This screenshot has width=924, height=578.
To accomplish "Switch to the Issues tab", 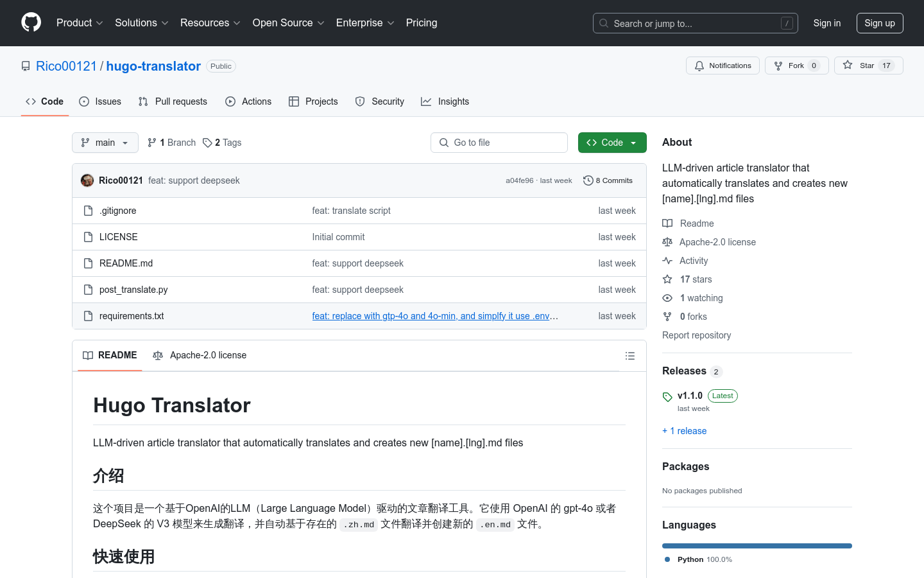I will (x=100, y=101).
